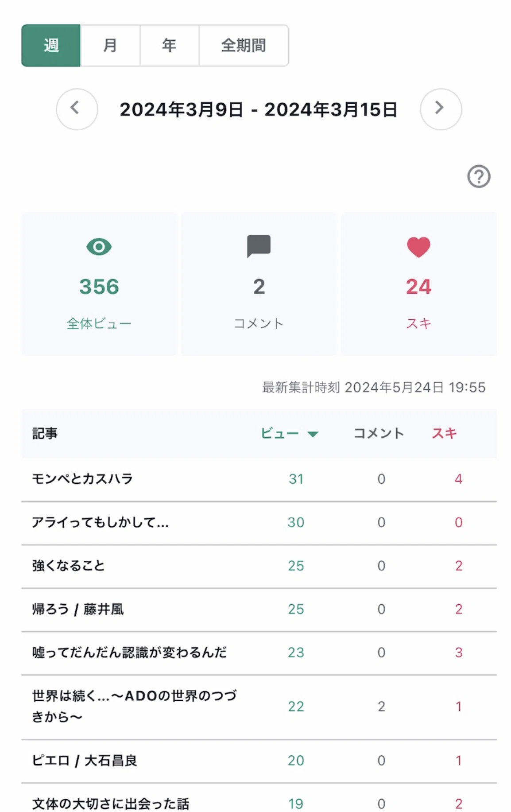The height and width of the screenshot is (812, 511).
Task: Sort by スキ column header
Action: click(x=444, y=433)
